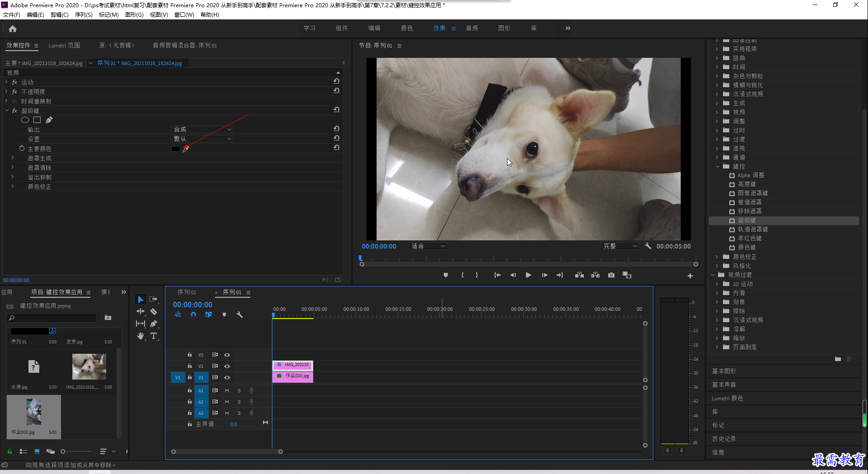The image size is (868, 474).
Task: Show more workspaces with double-arrow
Action: 568,28
